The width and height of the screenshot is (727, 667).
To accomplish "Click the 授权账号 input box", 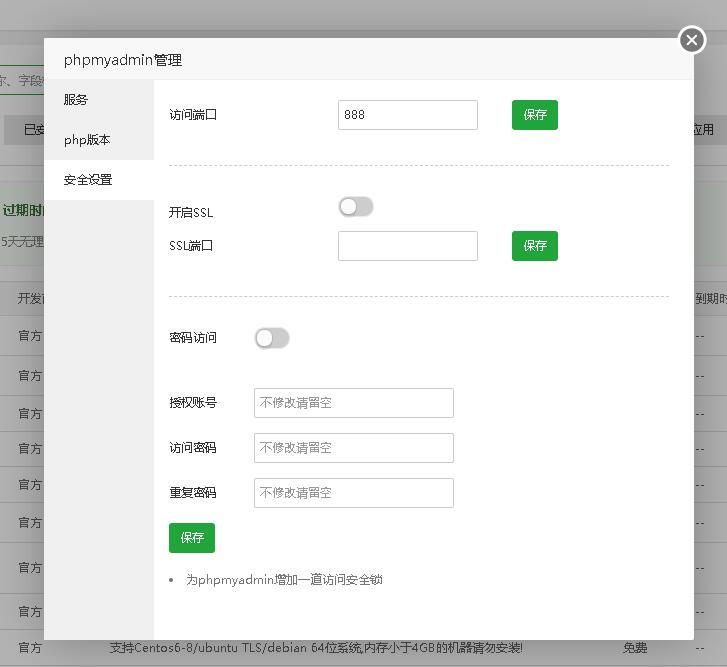I will click(x=354, y=403).
